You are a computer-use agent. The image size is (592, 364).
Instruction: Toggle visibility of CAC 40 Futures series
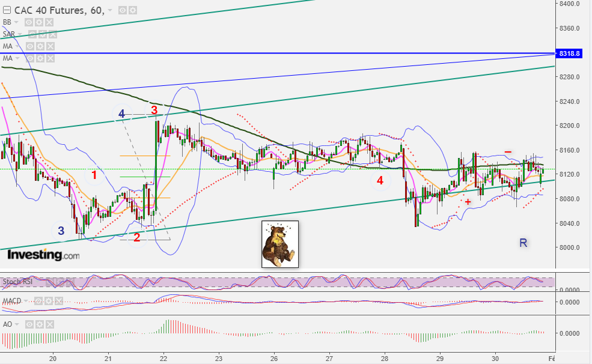click(123, 11)
